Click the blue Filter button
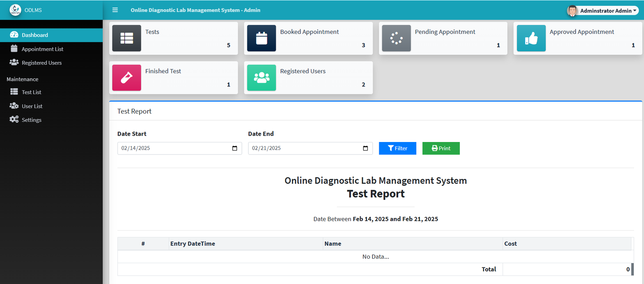The height and width of the screenshot is (284, 644). [x=397, y=148]
